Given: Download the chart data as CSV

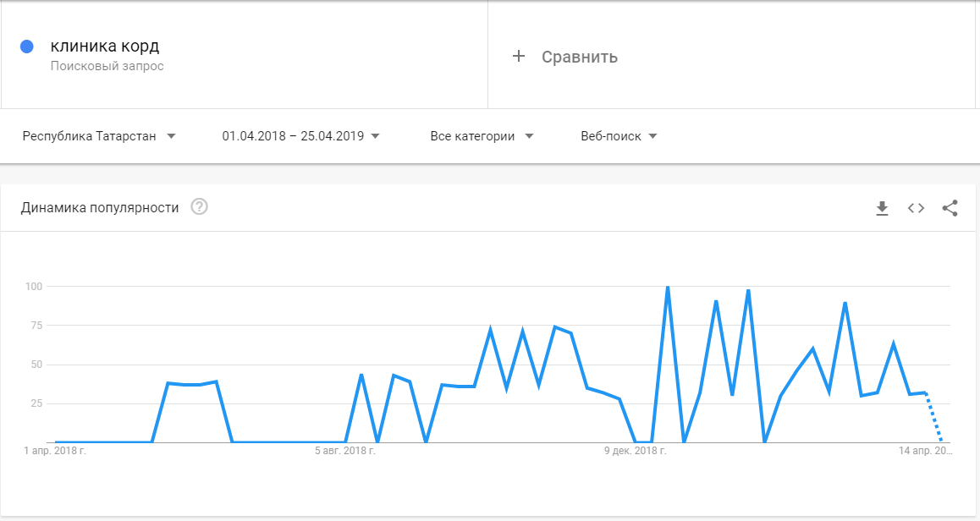Looking at the screenshot, I should point(882,208).
